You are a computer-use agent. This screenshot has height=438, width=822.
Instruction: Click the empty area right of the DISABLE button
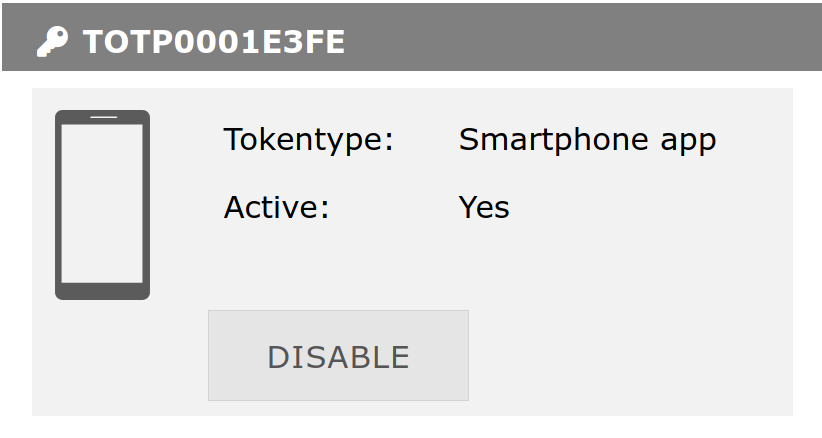[629, 356]
